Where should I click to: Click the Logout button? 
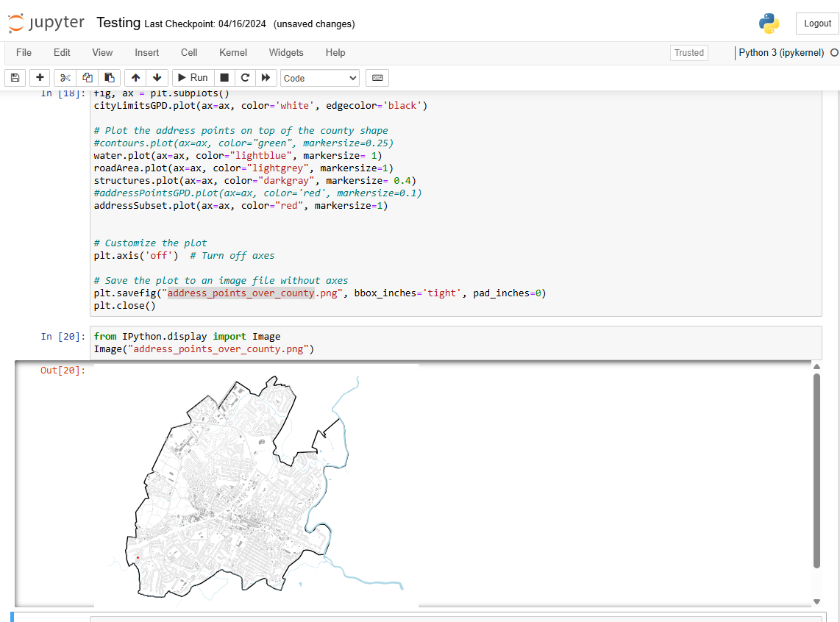[817, 24]
